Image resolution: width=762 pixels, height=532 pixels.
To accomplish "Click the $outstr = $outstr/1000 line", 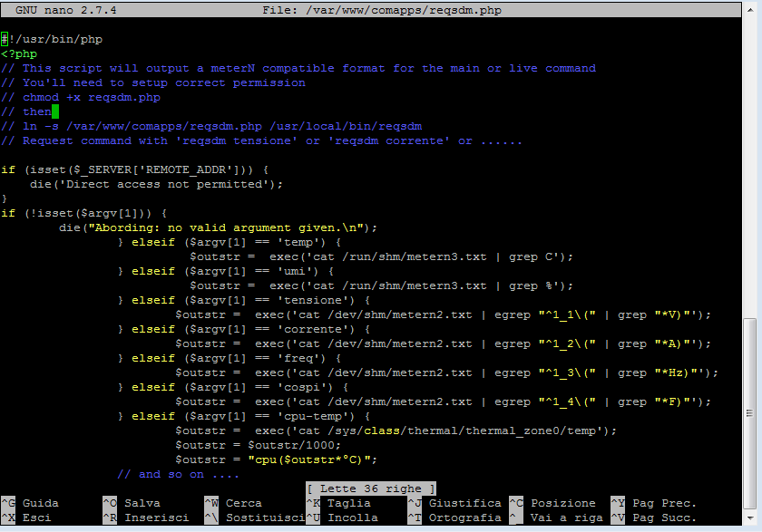I will tap(258, 446).
